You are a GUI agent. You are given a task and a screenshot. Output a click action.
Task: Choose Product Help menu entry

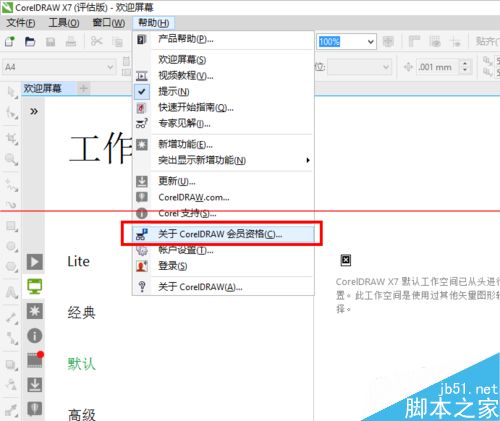(x=223, y=39)
